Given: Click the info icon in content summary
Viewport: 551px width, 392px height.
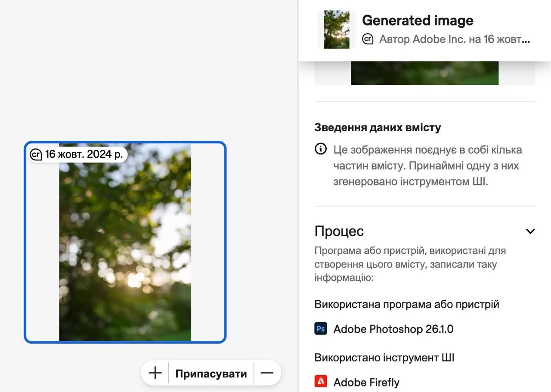Looking at the screenshot, I should point(321,150).
